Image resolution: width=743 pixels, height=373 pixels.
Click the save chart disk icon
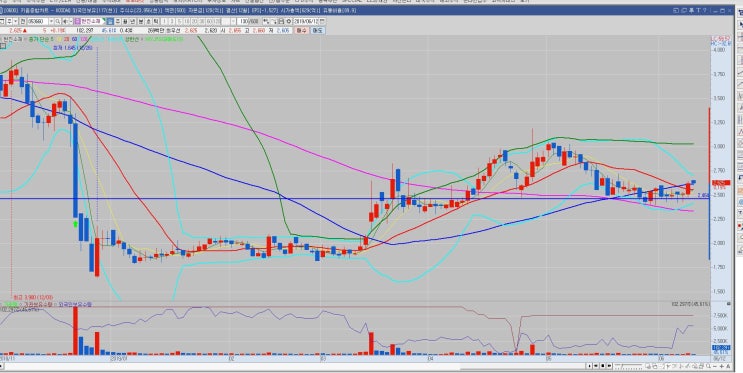[x=281, y=21]
